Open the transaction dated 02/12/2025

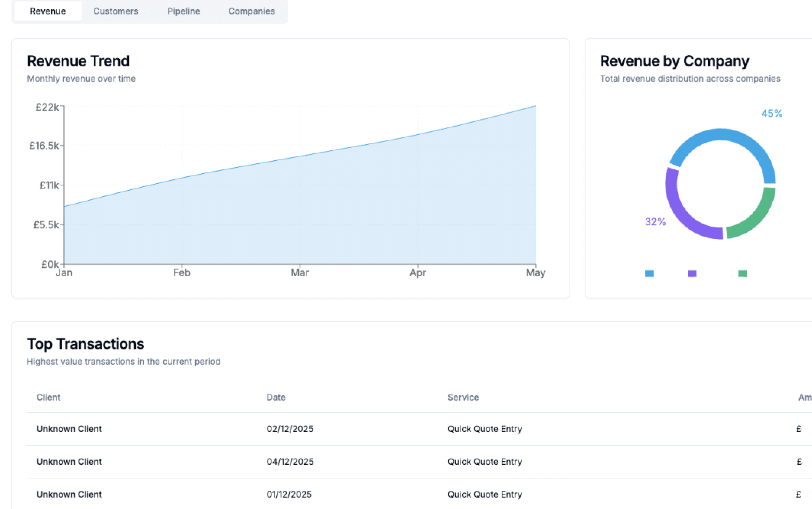(419, 429)
